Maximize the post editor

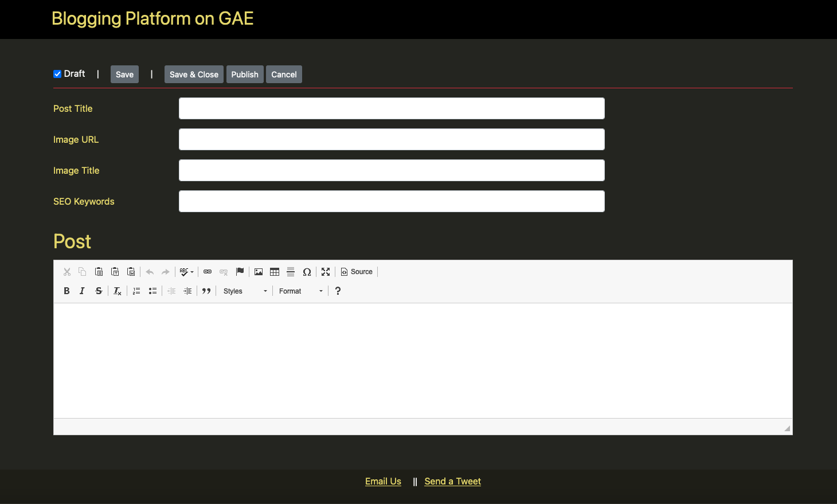(x=325, y=271)
